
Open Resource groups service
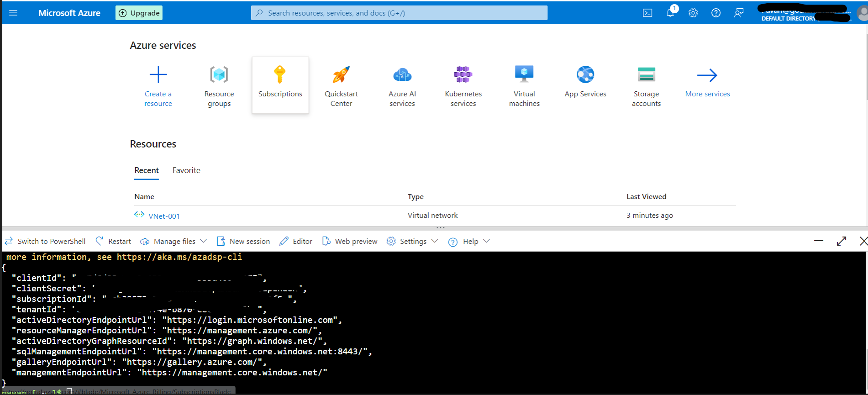[x=219, y=85]
